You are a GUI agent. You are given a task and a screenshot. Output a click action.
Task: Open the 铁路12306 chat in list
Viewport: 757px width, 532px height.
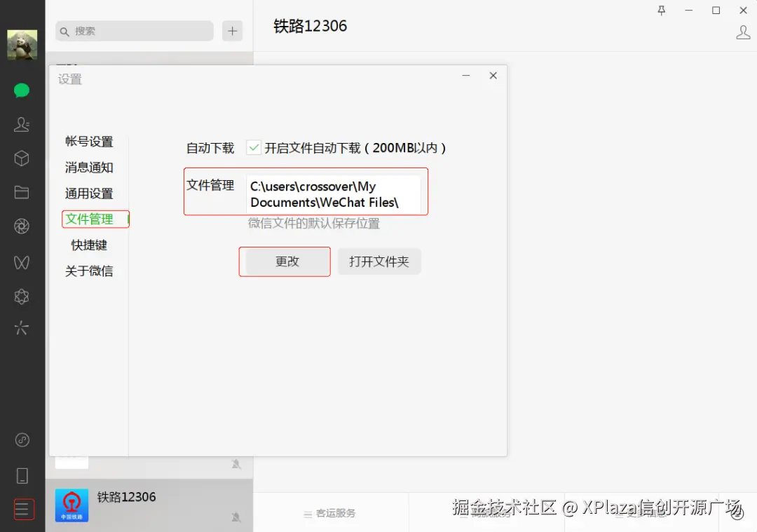(x=149, y=505)
